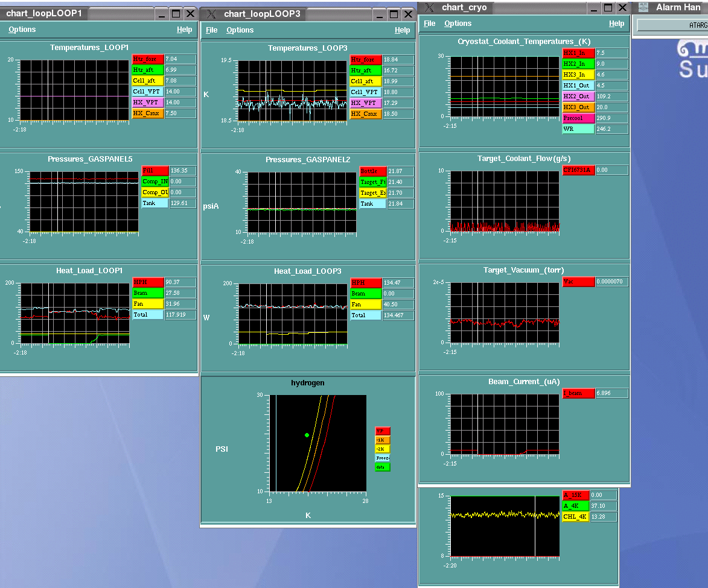Click Target_Ex legend in Pressures_GASPANEL2
The image size is (708, 588).
pos(373,193)
